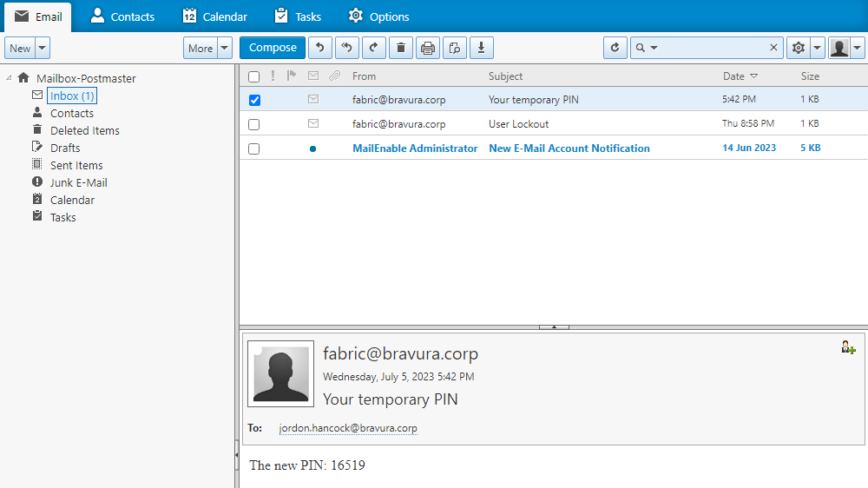Open the More button dropdown arrow
The width and height of the screenshot is (868, 488).
[x=224, y=48]
